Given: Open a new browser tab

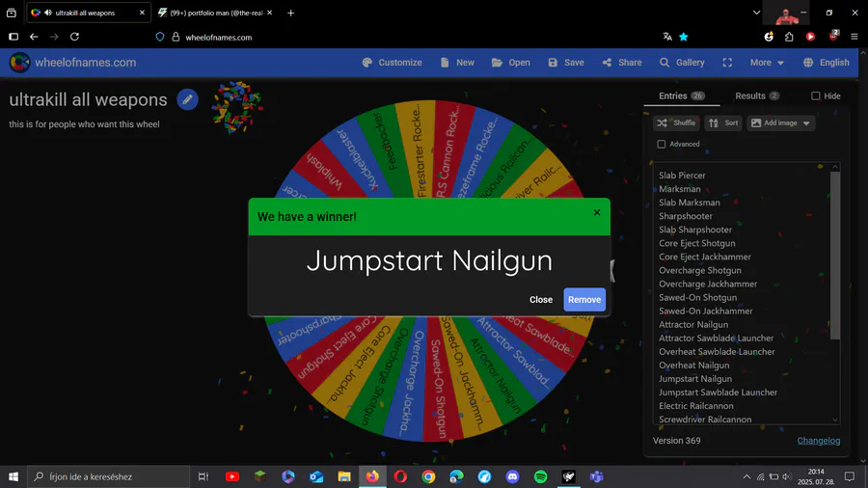Looking at the screenshot, I should pyautogui.click(x=290, y=13).
